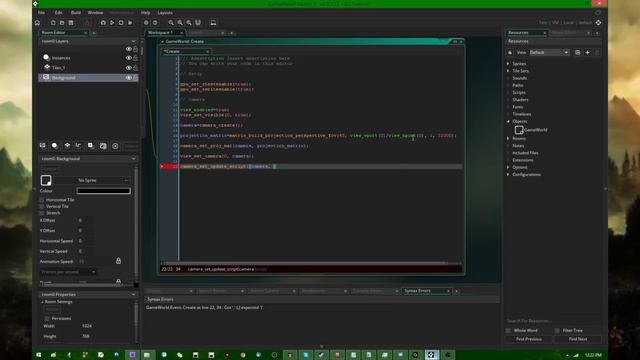The image size is (640, 360).
Task: Collapse the room0 Background properties section
Action: (133, 159)
